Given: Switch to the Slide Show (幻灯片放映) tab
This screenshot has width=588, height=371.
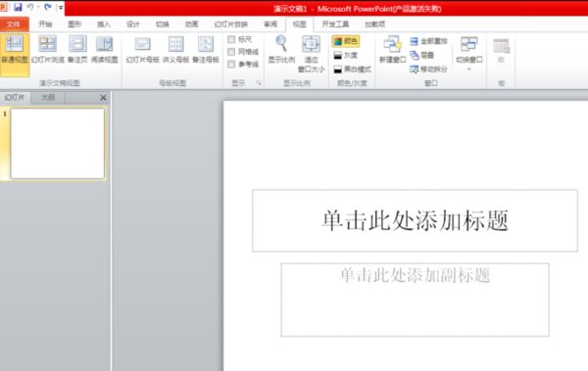Looking at the screenshot, I should [x=231, y=24].
